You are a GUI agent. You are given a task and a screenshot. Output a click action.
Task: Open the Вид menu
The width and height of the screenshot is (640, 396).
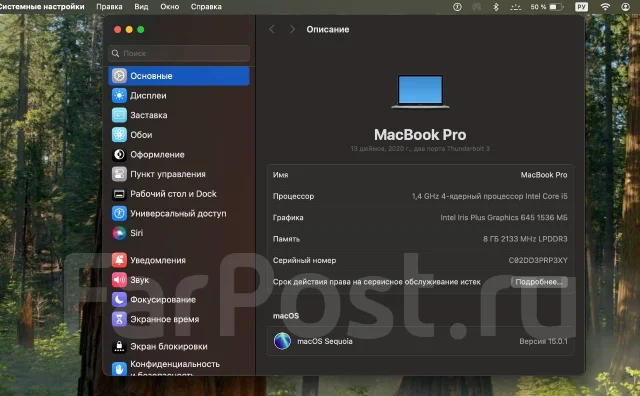141,7
